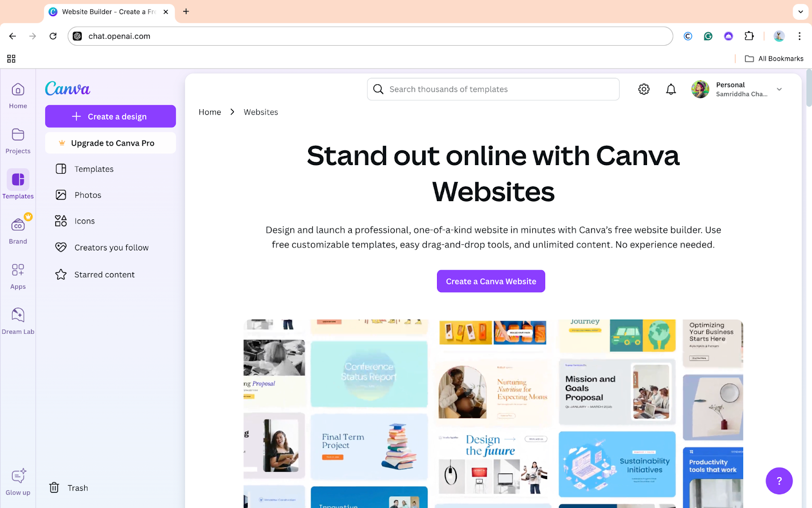812x508 pixels.
Task: Open Projects folder in sidebar
Action: pos(18,141)
